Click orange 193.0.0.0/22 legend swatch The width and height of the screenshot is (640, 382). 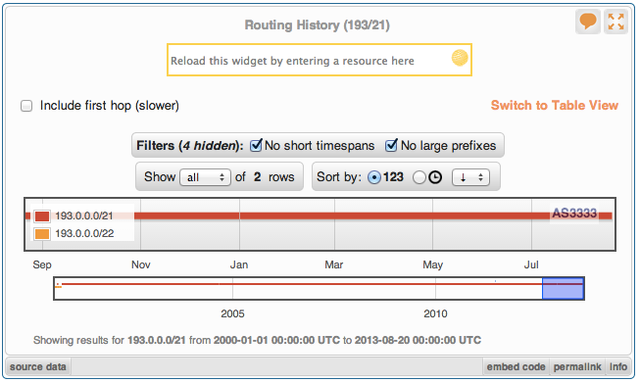tap(42, 234)
